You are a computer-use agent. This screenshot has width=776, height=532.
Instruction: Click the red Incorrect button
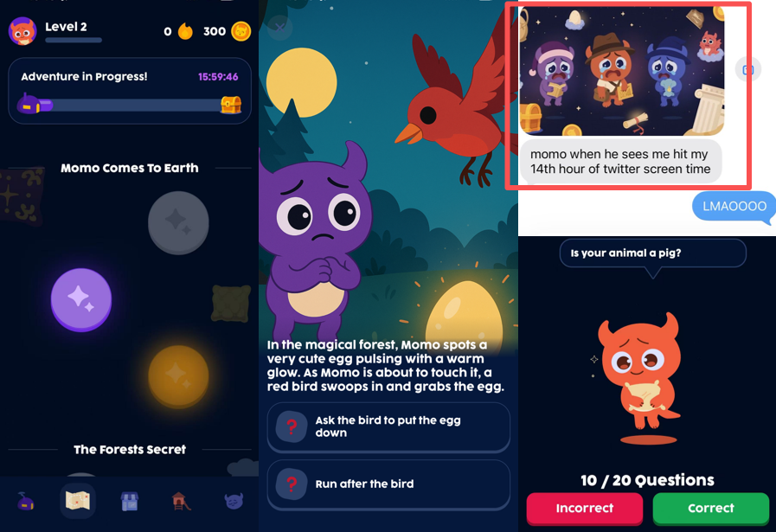pos(585,509)
